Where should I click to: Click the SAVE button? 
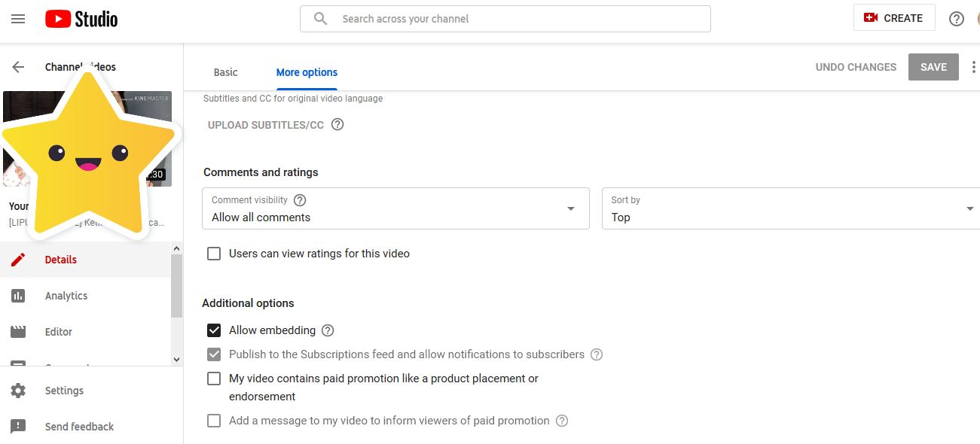click(933, 67)
